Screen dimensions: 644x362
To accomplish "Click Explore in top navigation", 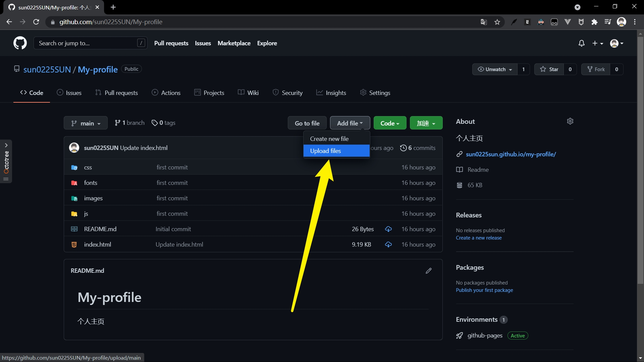I will (267, 43).
